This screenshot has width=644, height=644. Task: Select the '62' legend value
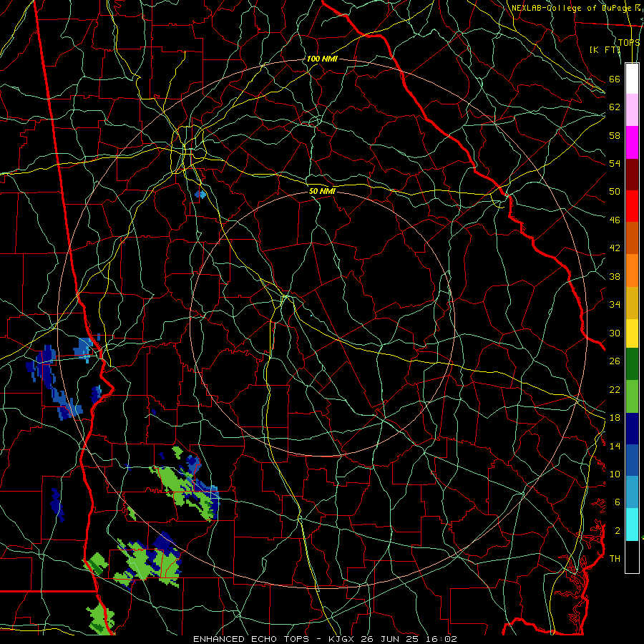pyautogui.click(x=615, y=107)
